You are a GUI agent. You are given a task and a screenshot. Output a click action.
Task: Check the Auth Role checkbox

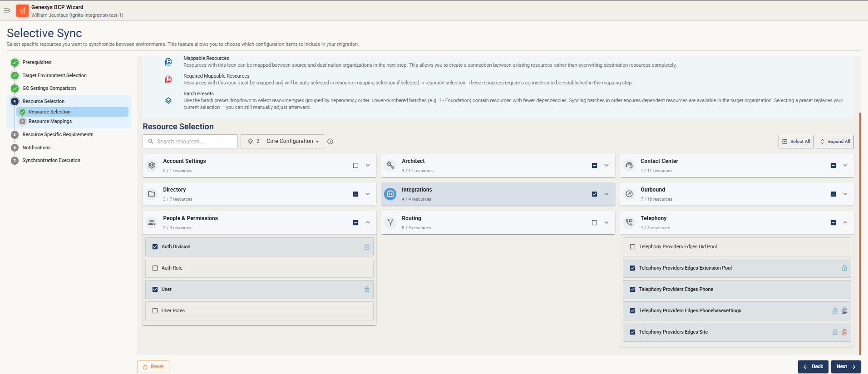pos(155,268)
